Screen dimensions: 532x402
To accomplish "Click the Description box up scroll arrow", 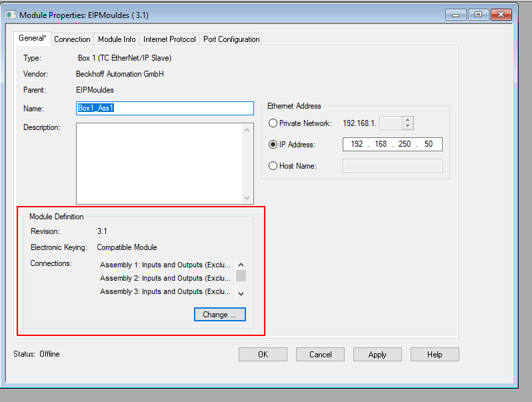I will point(247,130).
